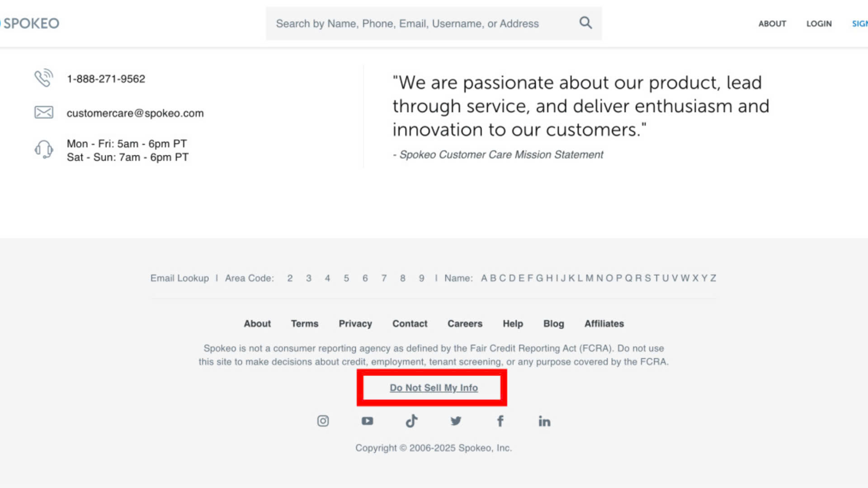Click the Careers footer link

pyautogui.click(x=465, y=324)
